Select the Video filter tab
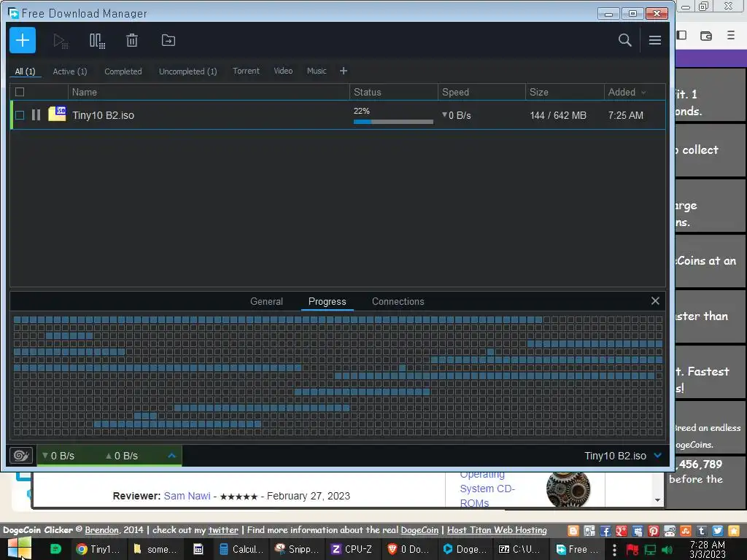Viewport: 747px width, 560px height. click(x=283, y=71)
